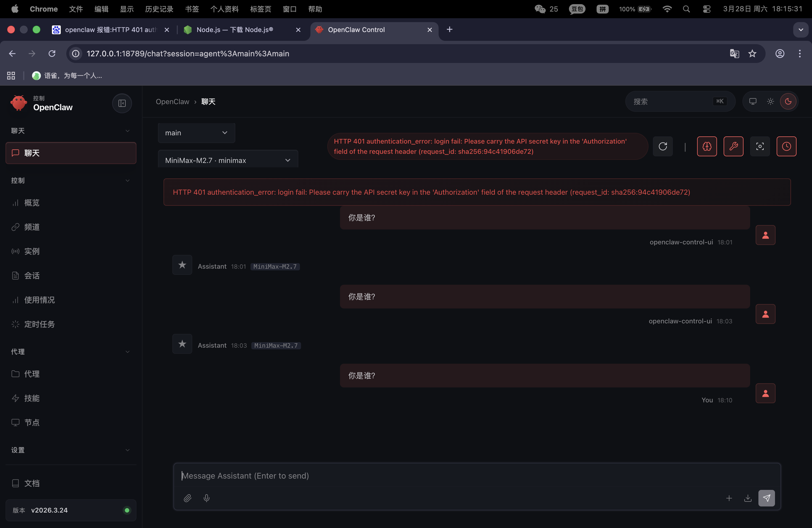Viewport: 812px width, 528px height.
Task: Open a new Chrome tab
Action: tap(449, 30)
